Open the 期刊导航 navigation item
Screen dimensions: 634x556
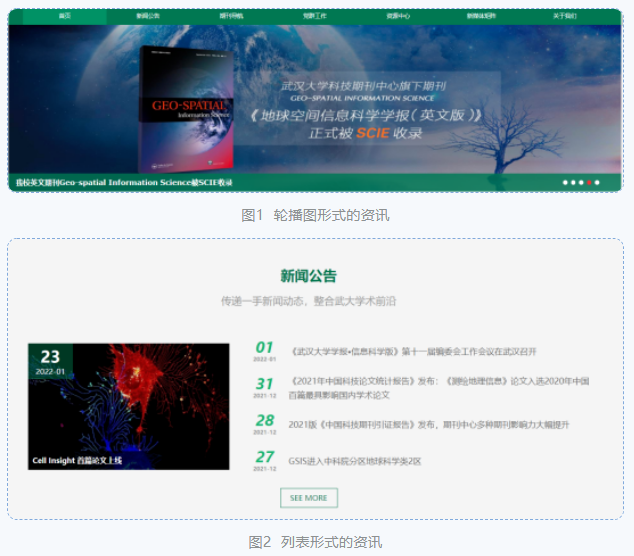click(231, 17)
